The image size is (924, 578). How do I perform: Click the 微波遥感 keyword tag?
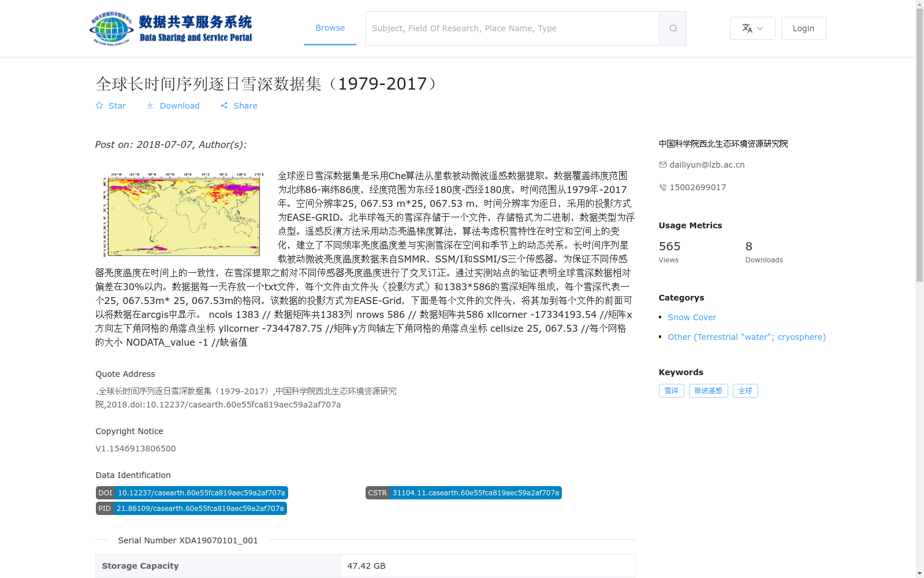tap(709, 391)
